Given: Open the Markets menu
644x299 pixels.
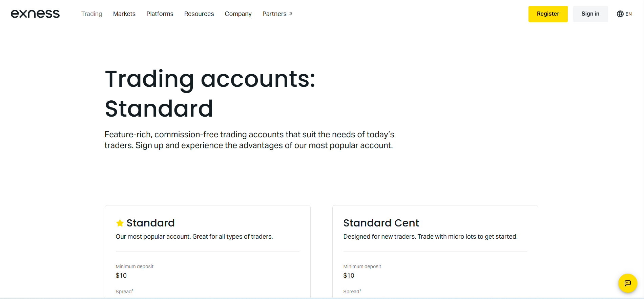Looking at the screenshot, I should [124, 14].
